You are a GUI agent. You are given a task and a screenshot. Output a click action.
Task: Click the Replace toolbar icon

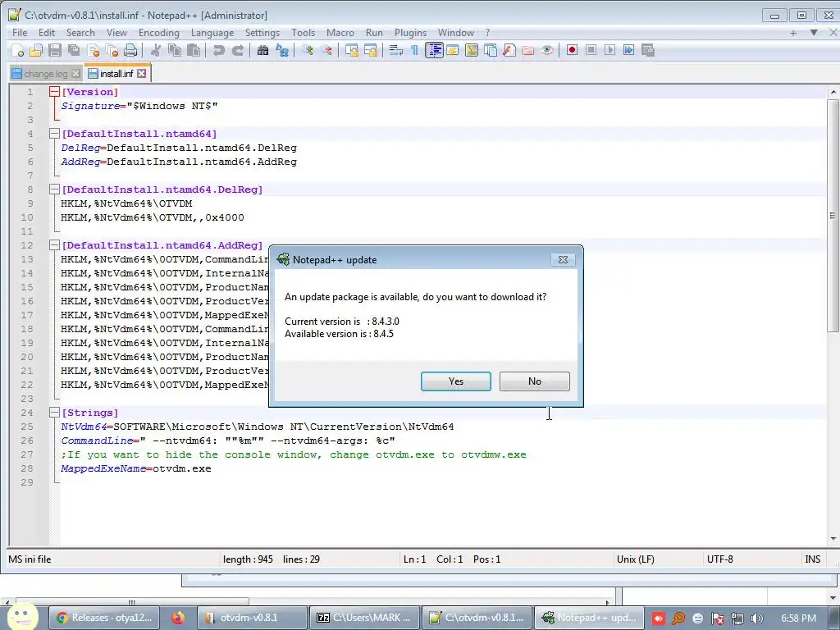click(282, 50)
